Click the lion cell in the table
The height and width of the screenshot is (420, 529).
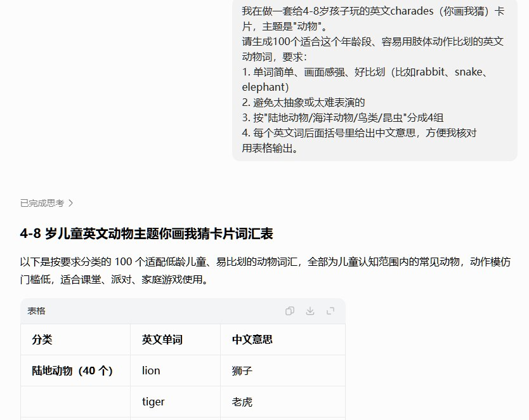[x=176, y=371]
